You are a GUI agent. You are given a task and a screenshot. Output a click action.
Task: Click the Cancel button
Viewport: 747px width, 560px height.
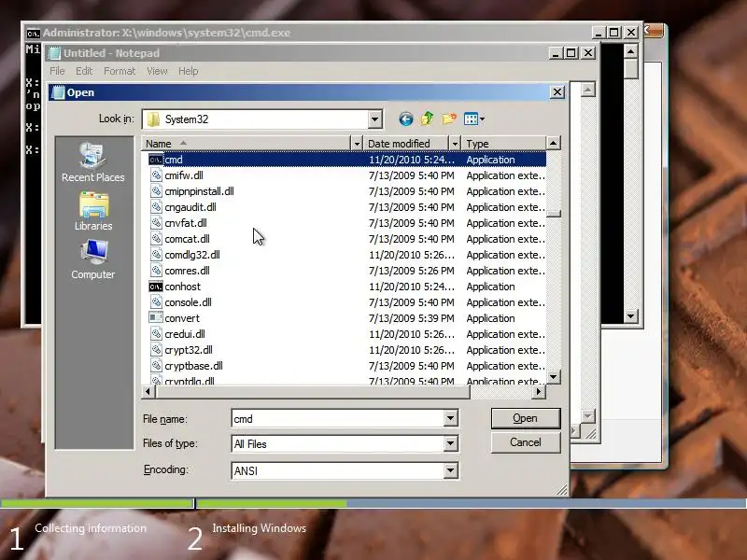(526, 442)
